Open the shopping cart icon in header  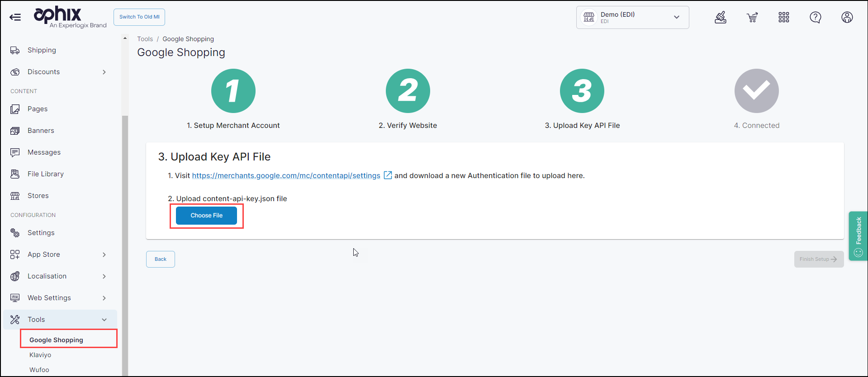coord(752,17)
